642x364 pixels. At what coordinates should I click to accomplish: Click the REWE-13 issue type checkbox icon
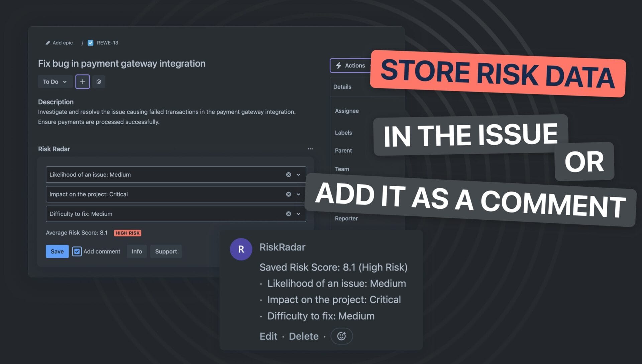90,43
